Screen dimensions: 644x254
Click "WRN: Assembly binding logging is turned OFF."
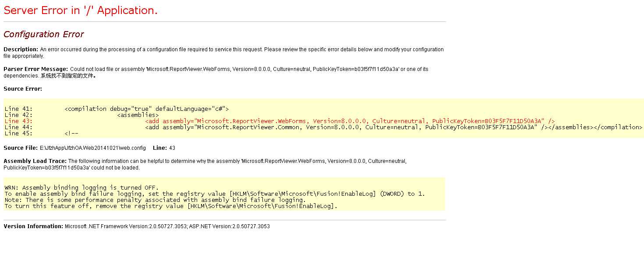pos(81,187)
